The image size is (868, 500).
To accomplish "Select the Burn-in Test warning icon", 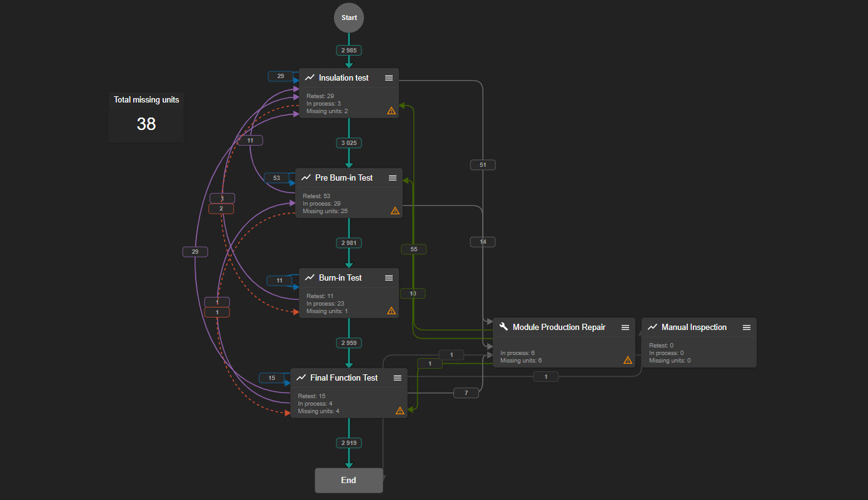I will pos(391,311).
